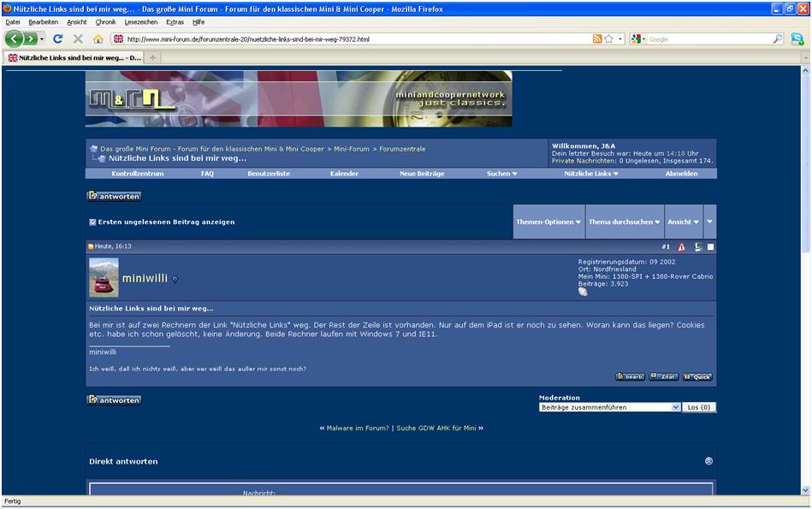
Task: Click the browser back arrow button
Action: [15, 38]
